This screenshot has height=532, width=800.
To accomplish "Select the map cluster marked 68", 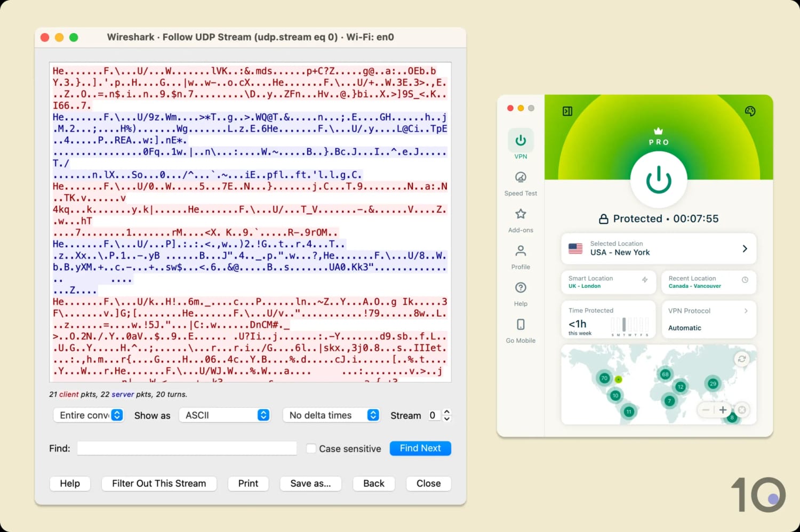I will click(x=665, y=374).
